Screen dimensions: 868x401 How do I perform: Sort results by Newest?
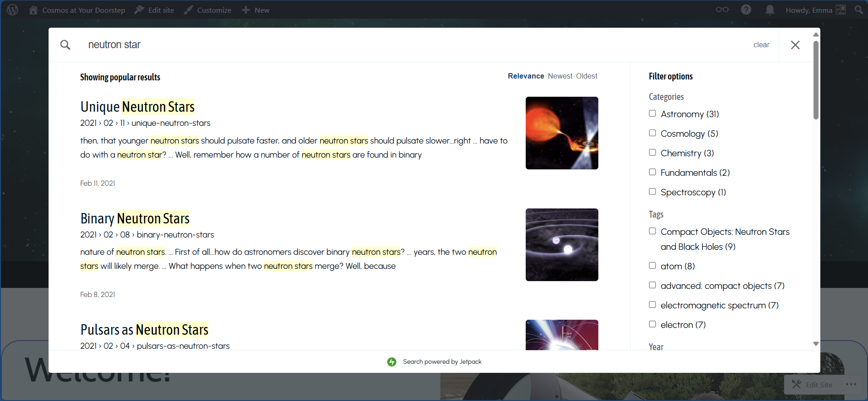(560, 76)
